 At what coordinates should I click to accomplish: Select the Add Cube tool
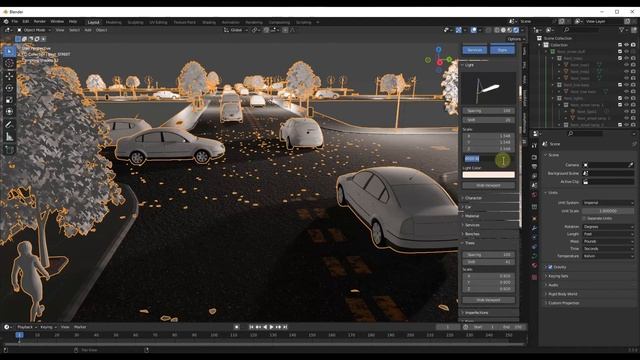click(9, 150)
